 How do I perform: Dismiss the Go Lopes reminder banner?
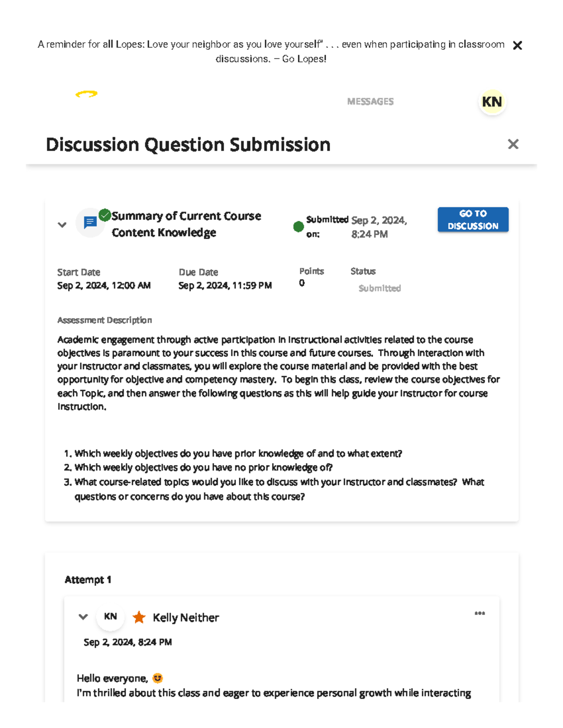coord(518,45)
